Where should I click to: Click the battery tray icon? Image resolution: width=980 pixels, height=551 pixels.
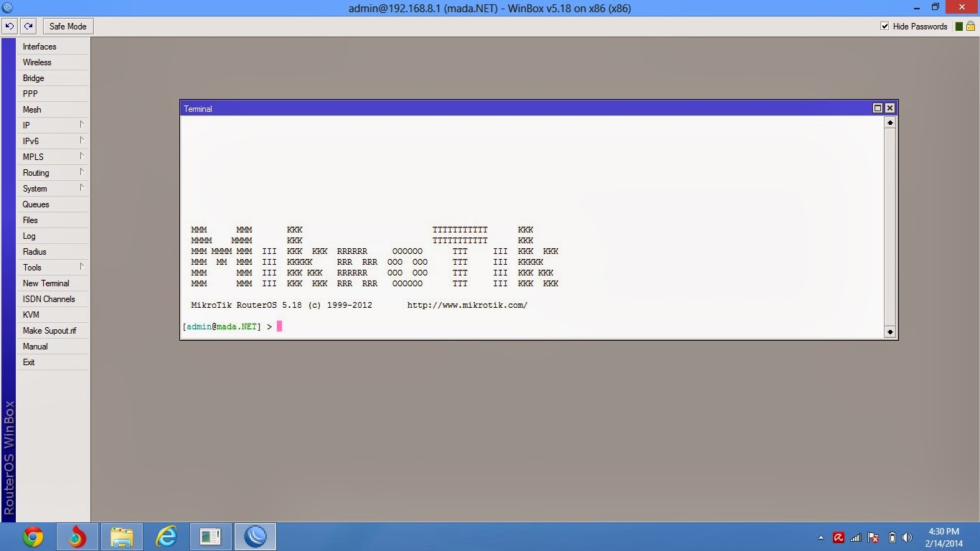(892, 537)
